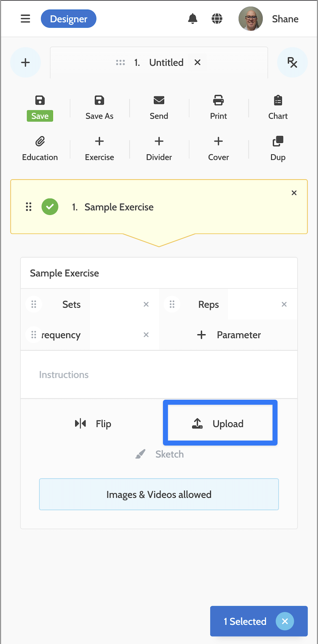Click the Print icon
The image size is (318, 644).
[218, 100]
